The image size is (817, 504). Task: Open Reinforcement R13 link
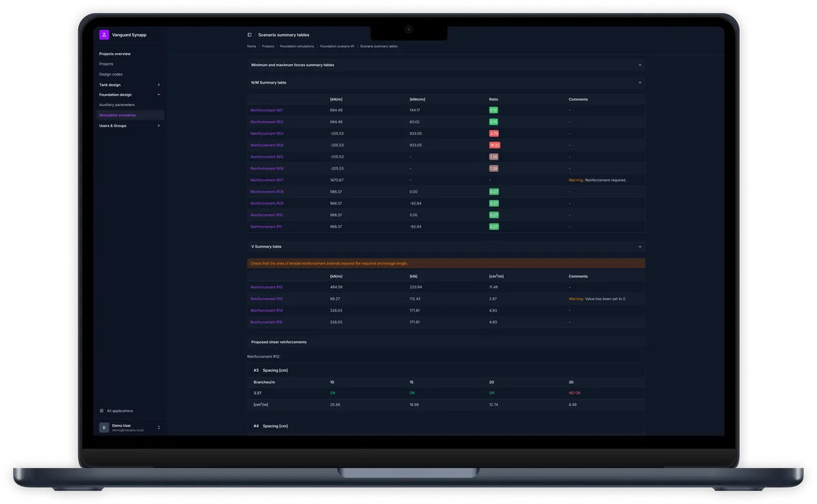(x=266, y=299)
